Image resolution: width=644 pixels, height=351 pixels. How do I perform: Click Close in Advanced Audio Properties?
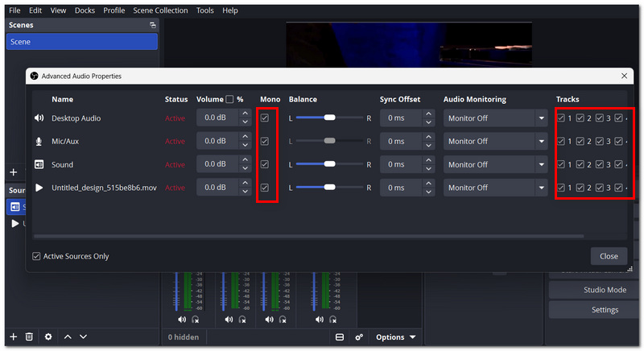click(609, 256)
